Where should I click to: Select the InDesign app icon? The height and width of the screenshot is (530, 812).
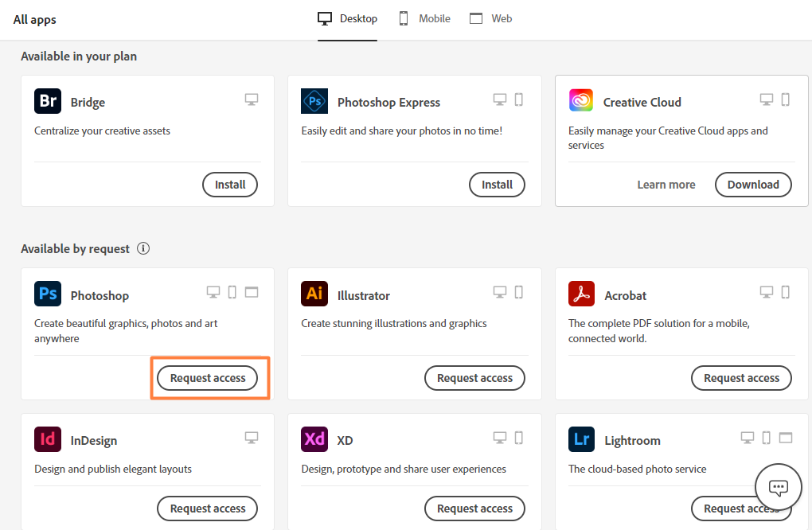click(x=47, y=439)
